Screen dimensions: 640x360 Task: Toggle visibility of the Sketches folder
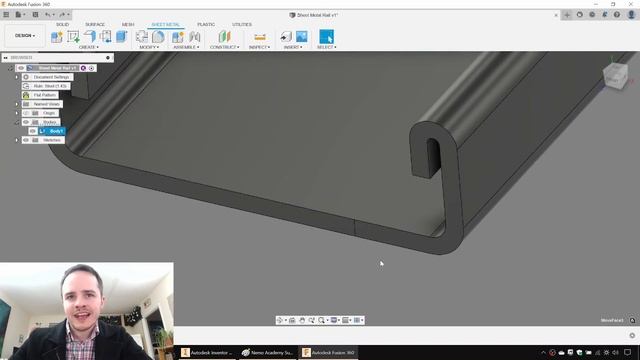click(26, 140)
